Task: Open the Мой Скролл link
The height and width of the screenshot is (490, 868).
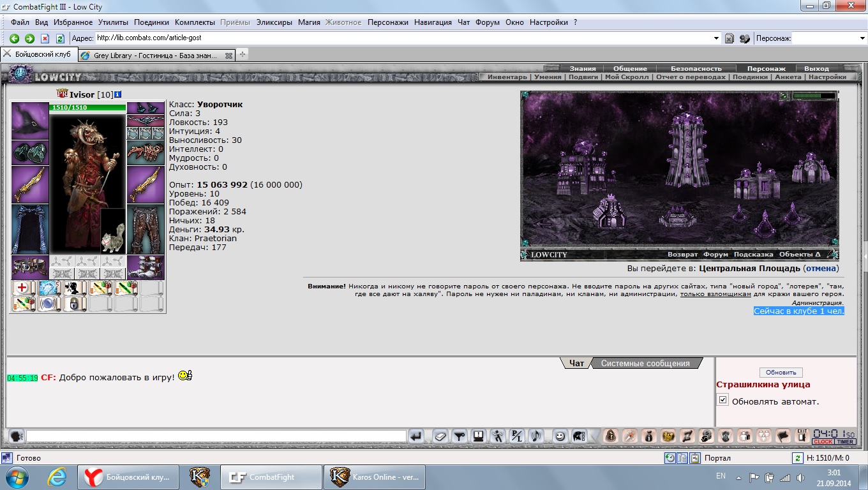Action: 627,77
